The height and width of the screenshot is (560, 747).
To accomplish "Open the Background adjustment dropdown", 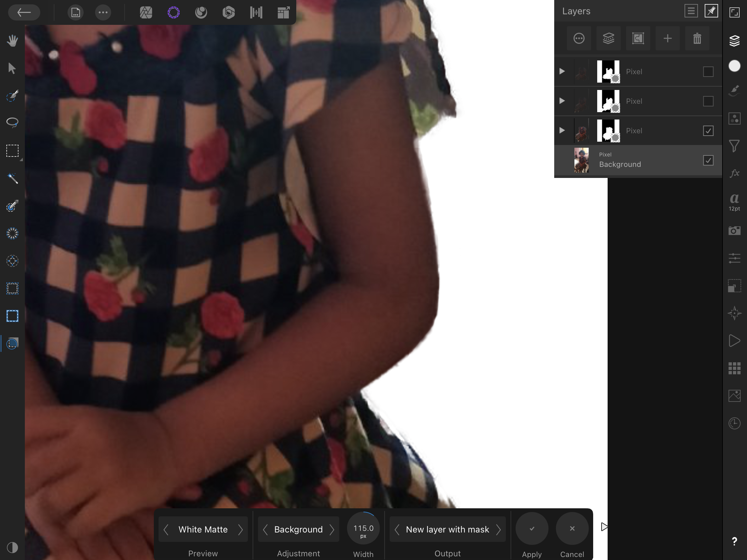I will [x=299, y=529].
